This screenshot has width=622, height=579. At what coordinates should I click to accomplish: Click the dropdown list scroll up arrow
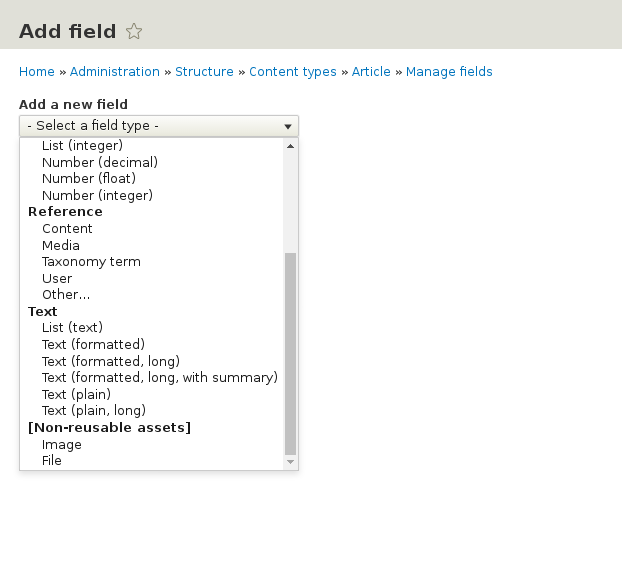coord(291,146)
